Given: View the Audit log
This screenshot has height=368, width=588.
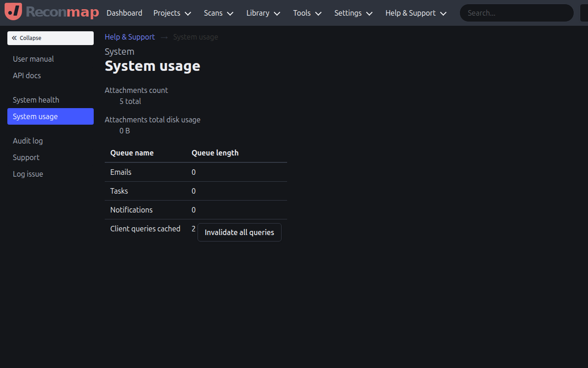Looking at the screenshot, I should point(28,141).
